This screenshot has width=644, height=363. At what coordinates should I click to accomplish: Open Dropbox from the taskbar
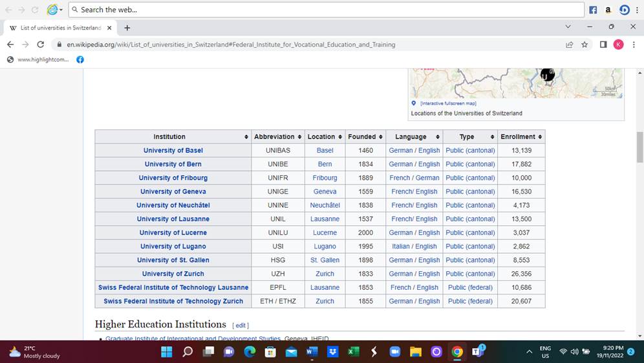tap(333, 352)
